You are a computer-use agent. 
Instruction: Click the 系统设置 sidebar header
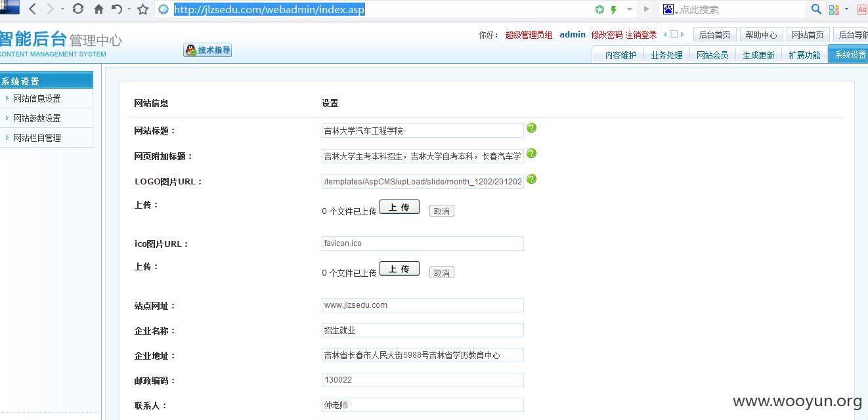pyautogui.click(x=46, y=81)
